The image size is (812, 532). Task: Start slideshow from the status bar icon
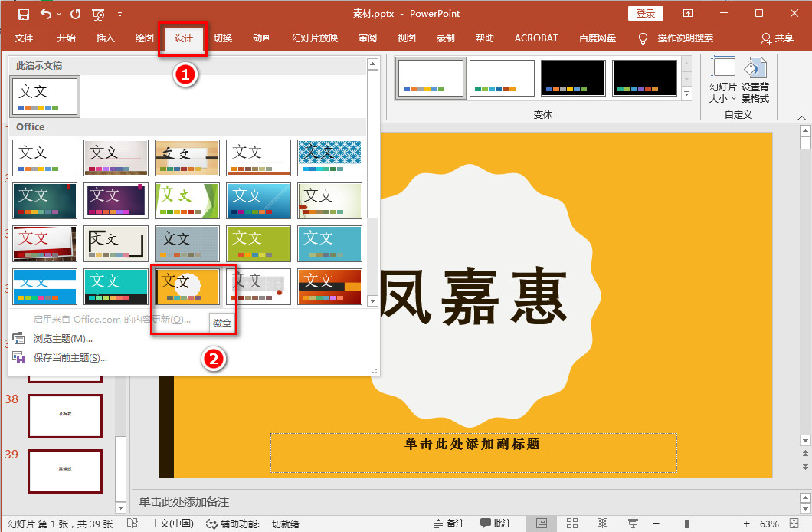click(x=632, y=523)
